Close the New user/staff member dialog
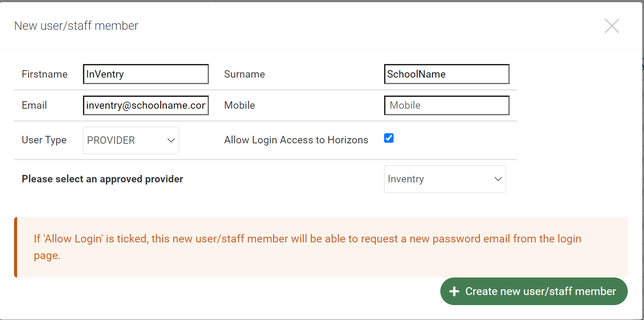This screenshot has width=644, height=320. click(612, 26)
